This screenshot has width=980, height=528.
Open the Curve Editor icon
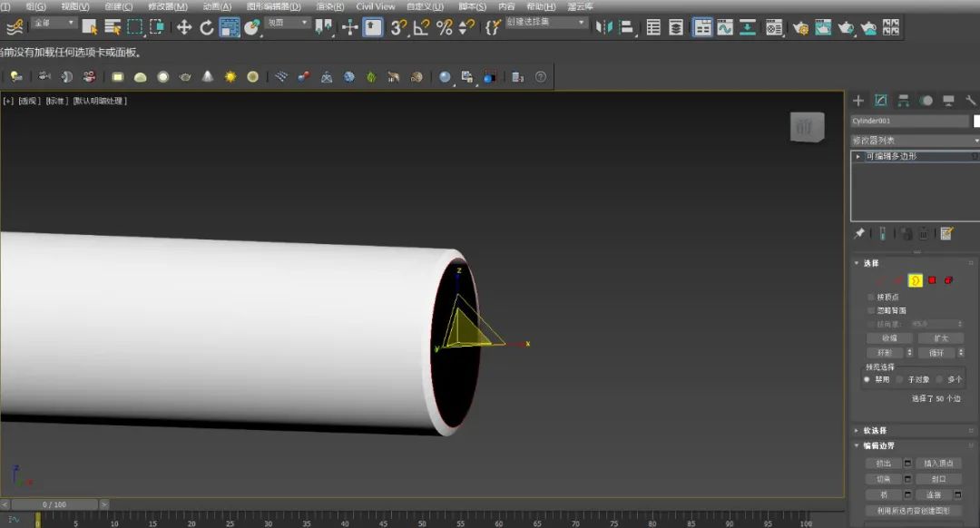pyautogui.click(x=725, y=27)
